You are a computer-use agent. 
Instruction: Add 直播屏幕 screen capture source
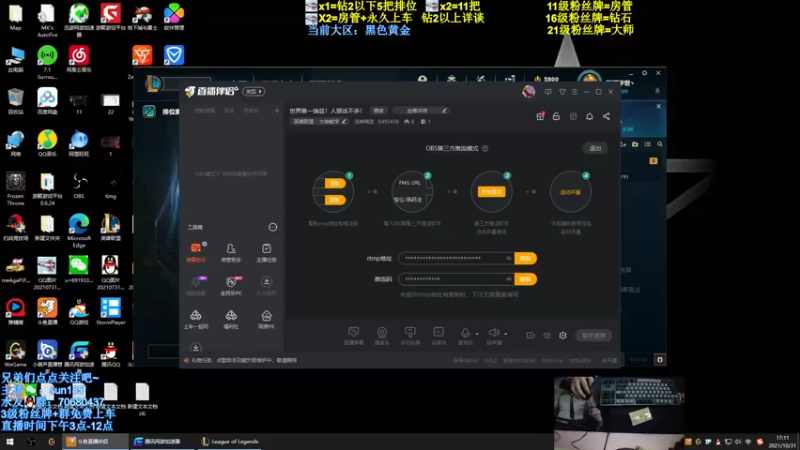pyautogui.click(x=353, y=335)
